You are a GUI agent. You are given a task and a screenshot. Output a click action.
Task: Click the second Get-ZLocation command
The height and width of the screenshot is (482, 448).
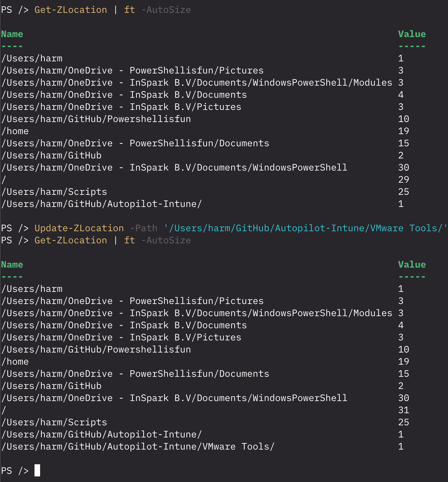pos(70,240)
